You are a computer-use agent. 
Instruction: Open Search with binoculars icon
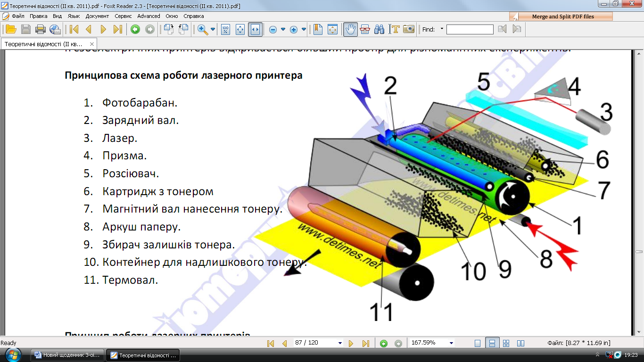380,29
